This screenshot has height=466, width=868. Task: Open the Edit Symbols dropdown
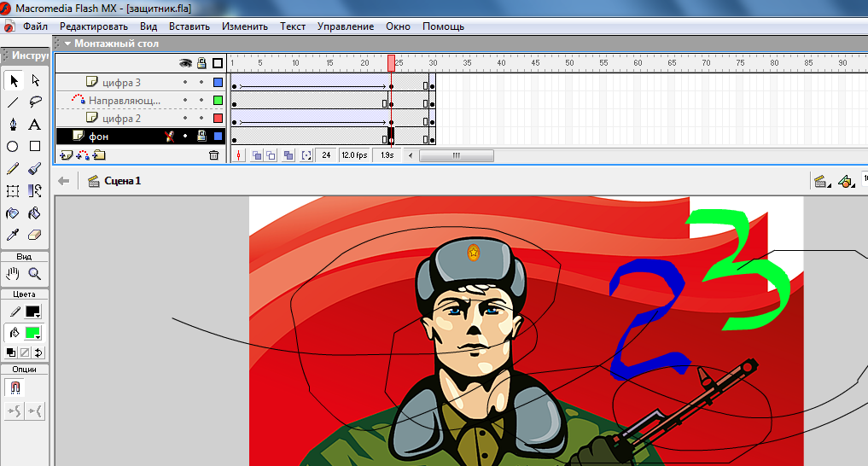click(846, 181)
